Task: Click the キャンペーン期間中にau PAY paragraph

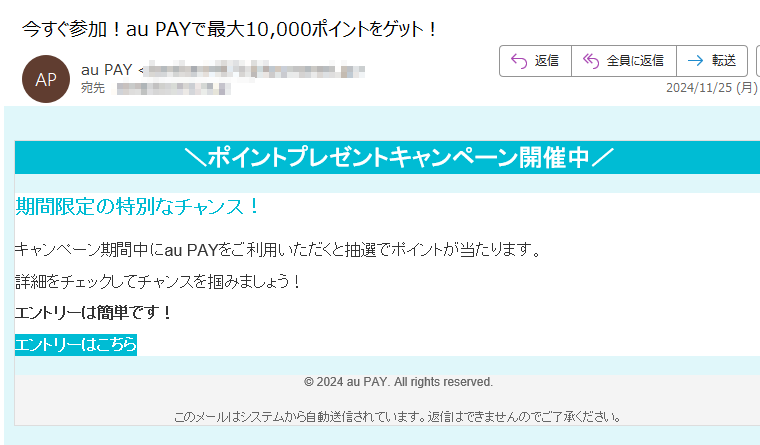Action: click(278, 250)
